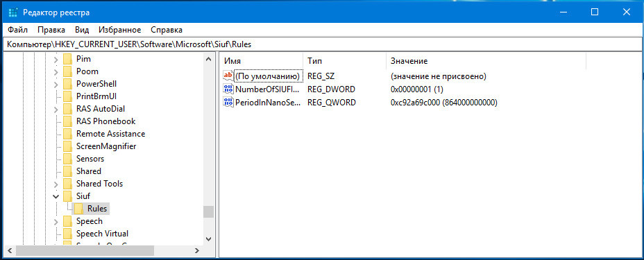
Task: Click the Pim folder icon
Action: tap(68, 59)
